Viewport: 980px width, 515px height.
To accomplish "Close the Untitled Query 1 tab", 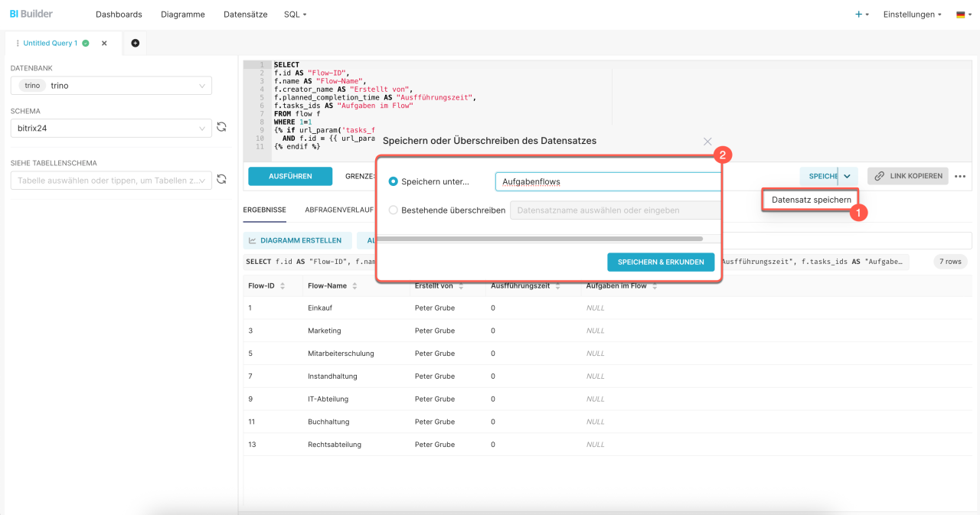I will point(104,44).
